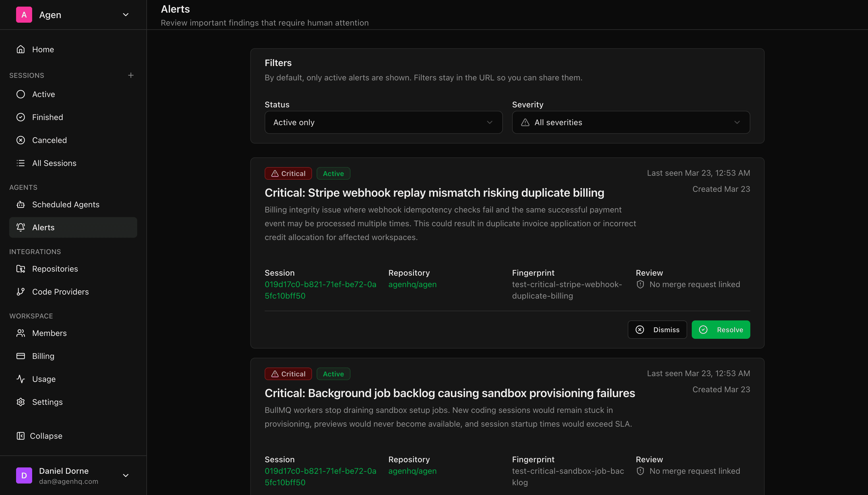
Task: Open the All Sessions list
Action: (x=54, y=163)
